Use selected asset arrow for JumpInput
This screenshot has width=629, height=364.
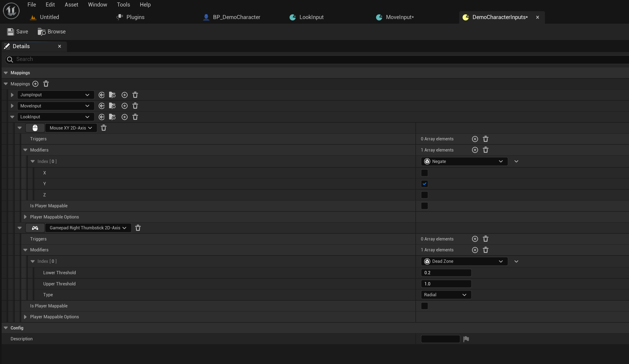coord(101,95)
